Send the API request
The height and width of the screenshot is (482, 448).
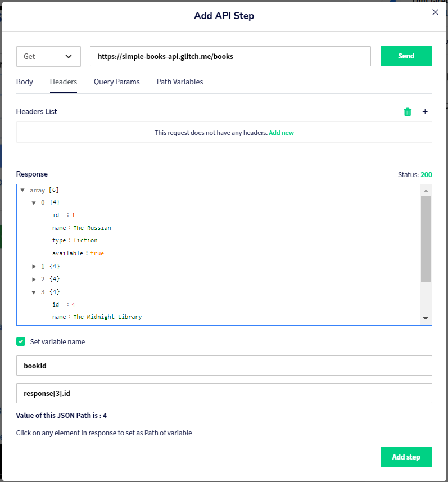coord(406,56)
